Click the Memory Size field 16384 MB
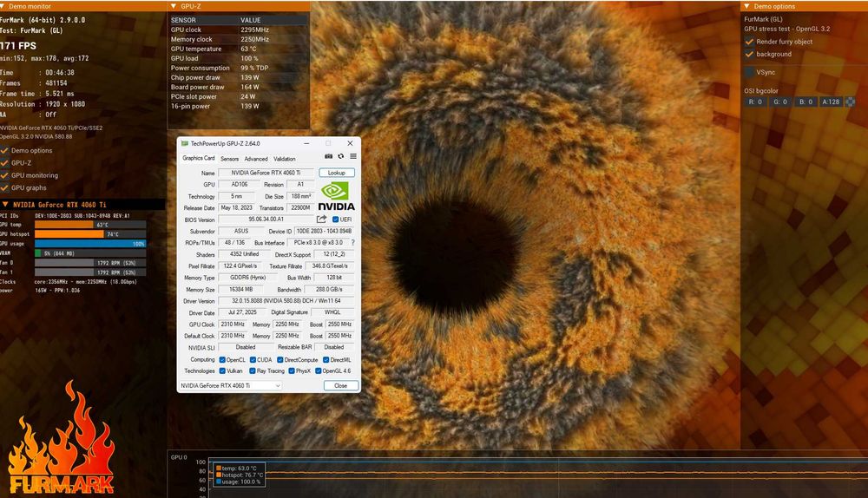Image resolution: width=868 pixels, height=498 pixels. tap(240, 290)
